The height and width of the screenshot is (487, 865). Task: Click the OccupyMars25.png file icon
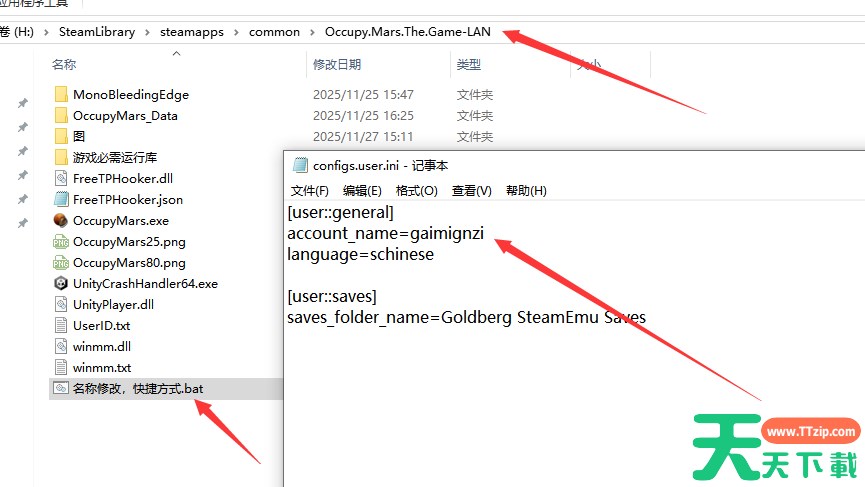pos(60,241)
